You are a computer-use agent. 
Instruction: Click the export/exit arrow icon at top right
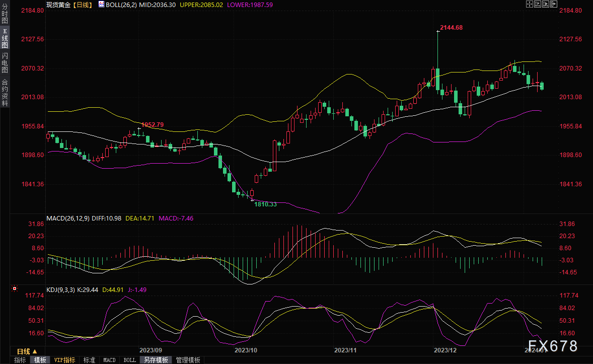pyautogui.click(x=553, y=4)
